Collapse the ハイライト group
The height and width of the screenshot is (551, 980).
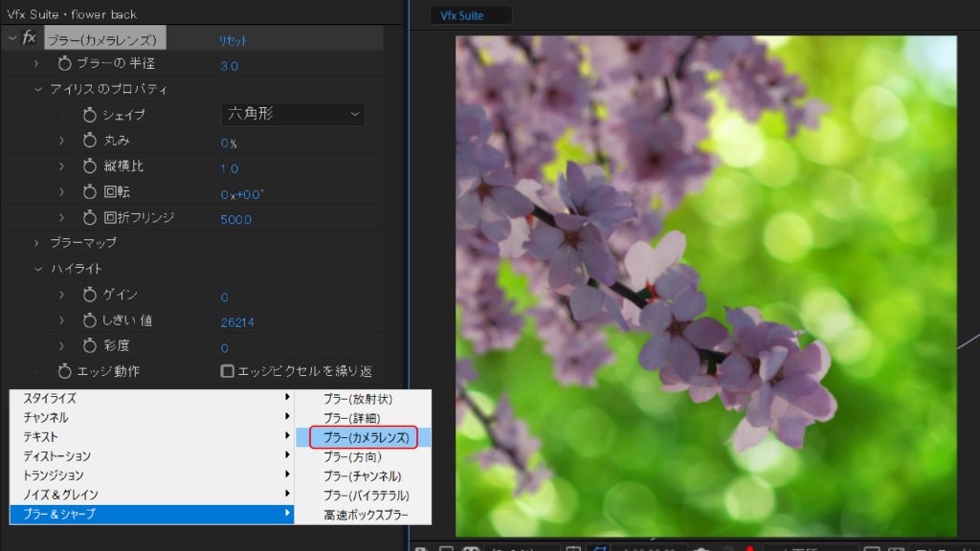click(x=37, y=269)
